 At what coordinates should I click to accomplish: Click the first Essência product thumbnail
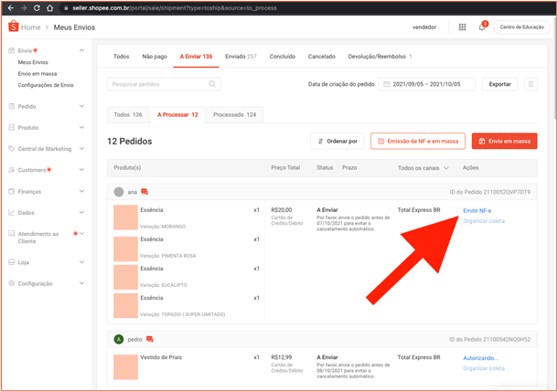click(x=125, y=217)
